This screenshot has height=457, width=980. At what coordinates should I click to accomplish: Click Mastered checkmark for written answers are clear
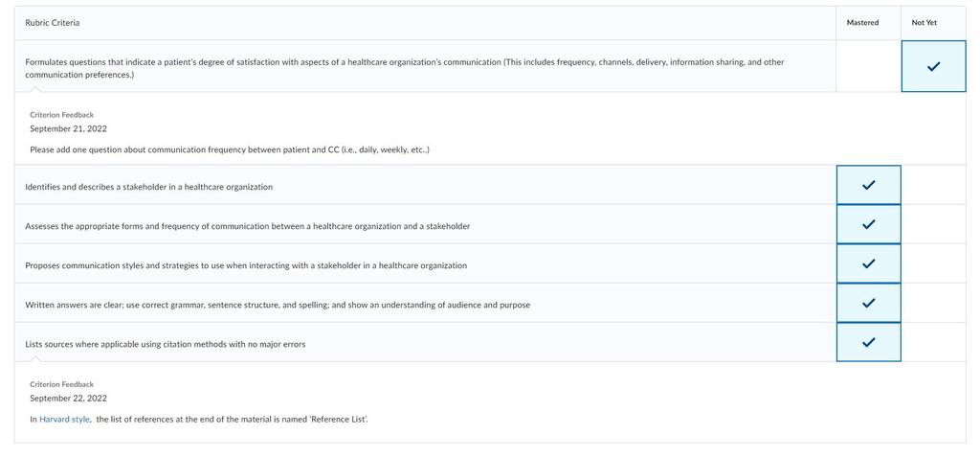tap(869, 303)
